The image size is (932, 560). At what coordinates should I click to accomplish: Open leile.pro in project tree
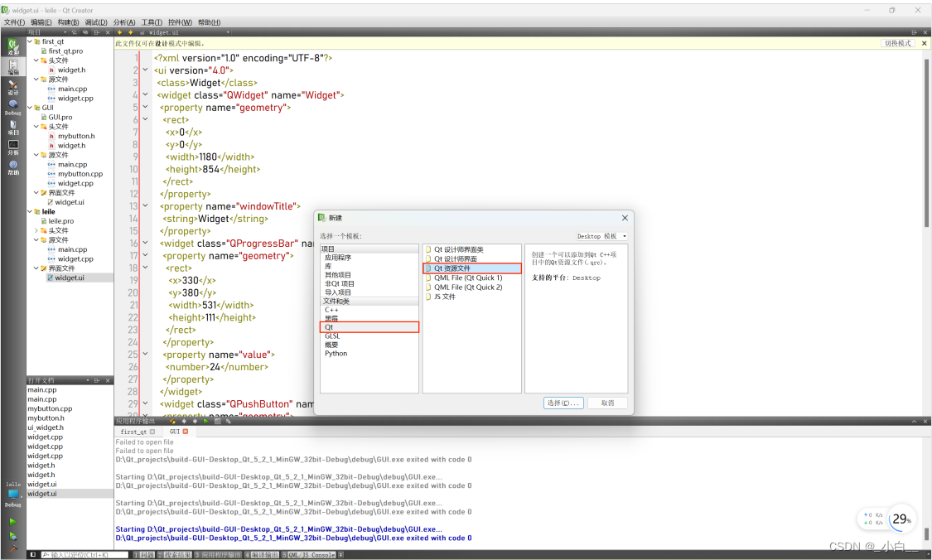click(x=61, y=221)
